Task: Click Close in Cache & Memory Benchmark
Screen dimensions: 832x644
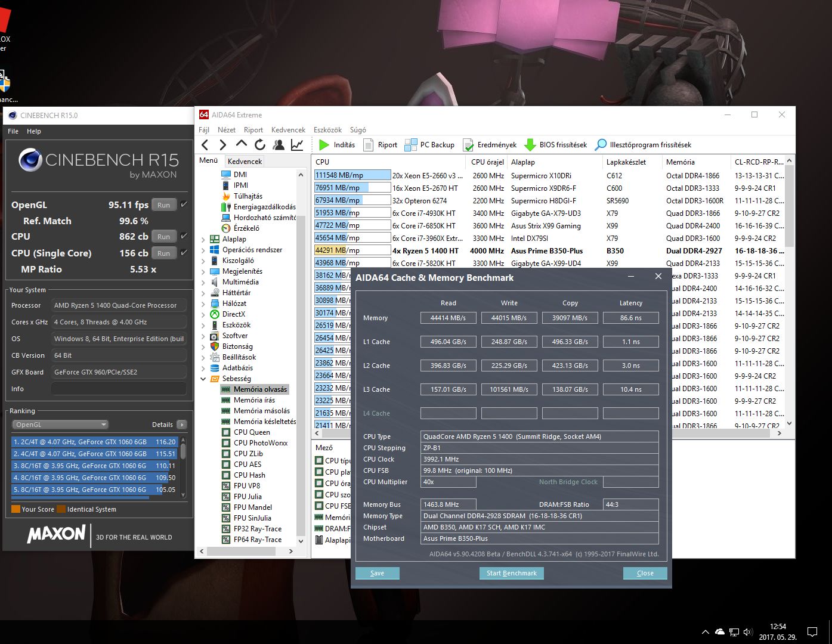Action: click(x=645, y=573)
